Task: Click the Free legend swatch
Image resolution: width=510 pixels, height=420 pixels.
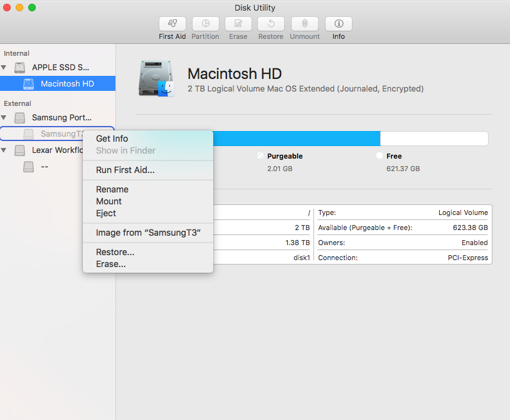Action: [x=380, y=155]
